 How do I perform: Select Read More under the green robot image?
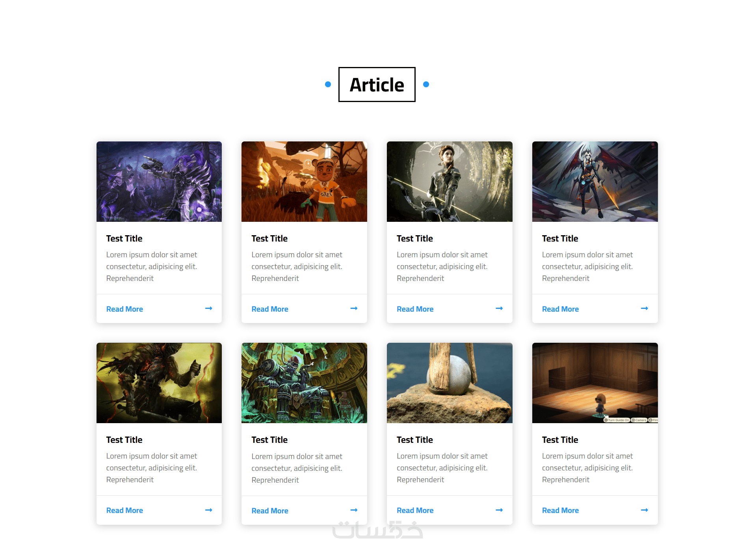point(270,511)
